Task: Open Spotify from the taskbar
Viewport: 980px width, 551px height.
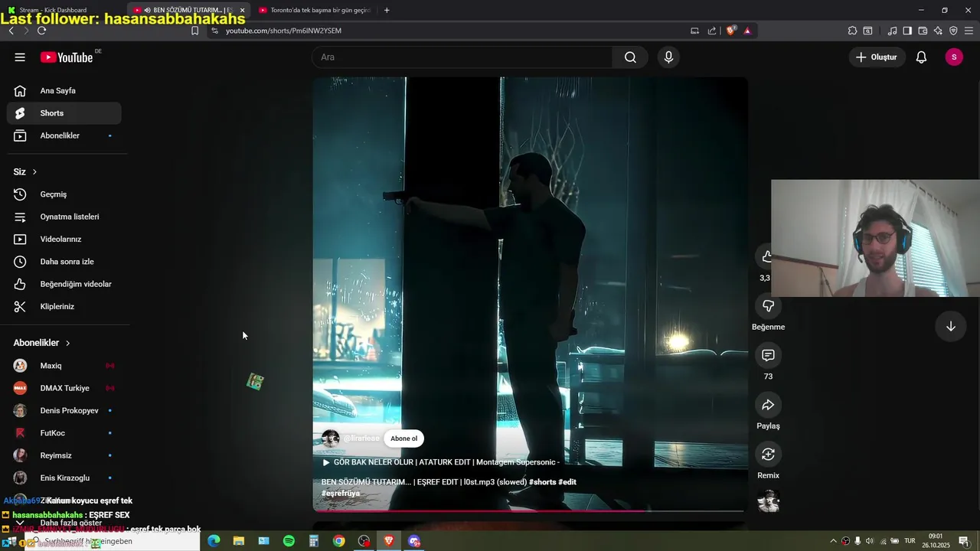Action: click(x=289, y=541)
